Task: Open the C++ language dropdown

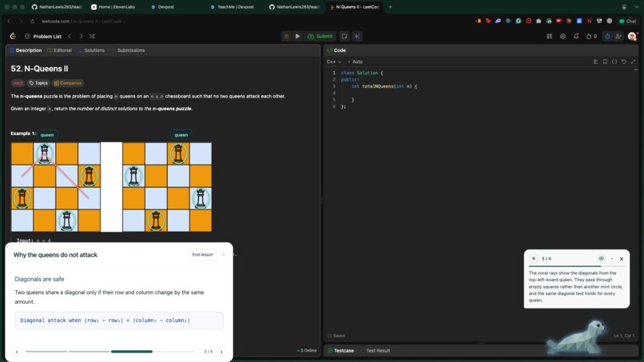Action: coord(334,62)
